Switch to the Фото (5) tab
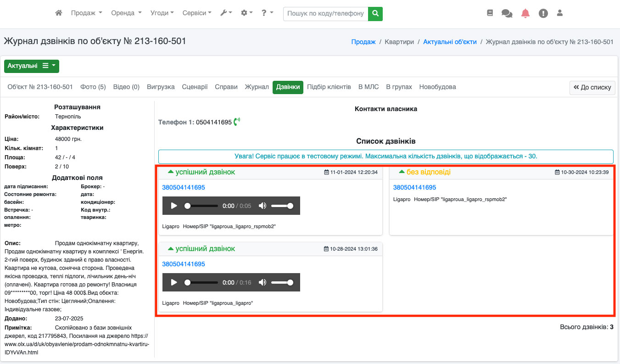Viewport: 620px width, 364px height. pyautogui.click(x=93, y=87)
